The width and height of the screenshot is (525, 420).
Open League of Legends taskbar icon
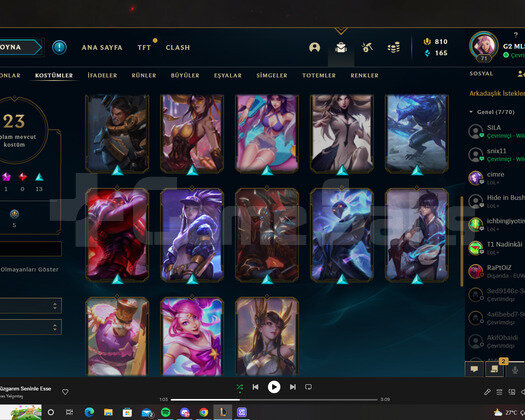tap(223, 412)
